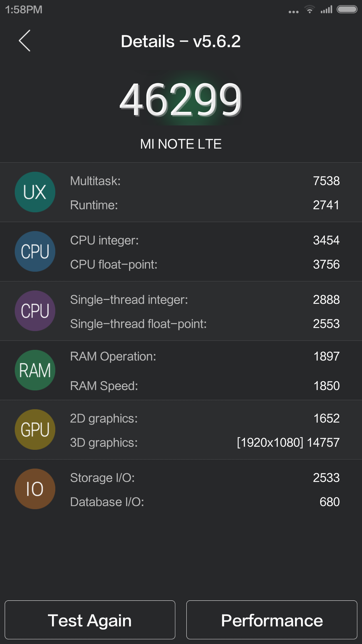Tap the purple single-thread CPU icon
The image size is (362, 644).
(x=35, y=311)
